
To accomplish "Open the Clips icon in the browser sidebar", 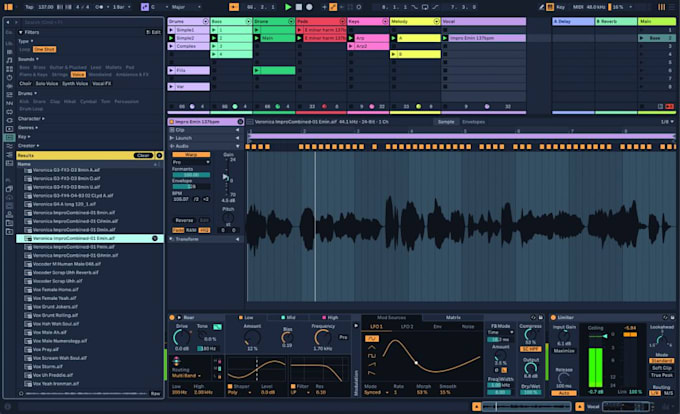I will pos(9,129).
